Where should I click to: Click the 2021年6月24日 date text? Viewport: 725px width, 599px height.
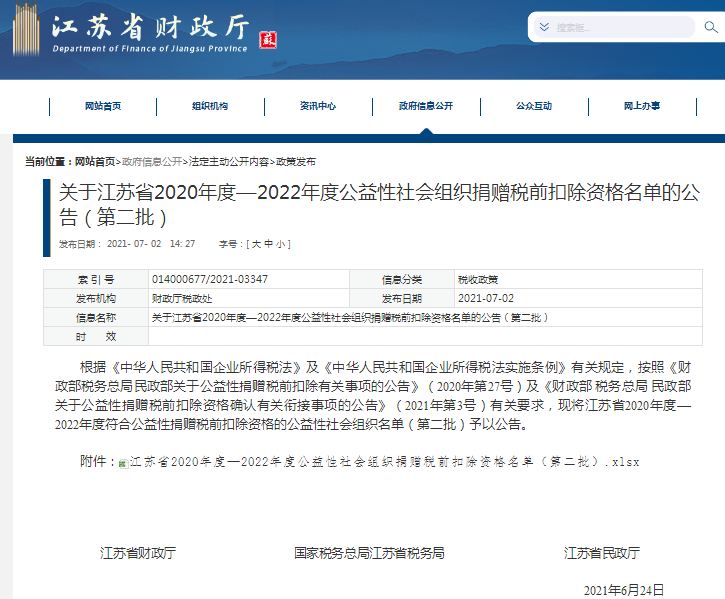click(624, 590)
